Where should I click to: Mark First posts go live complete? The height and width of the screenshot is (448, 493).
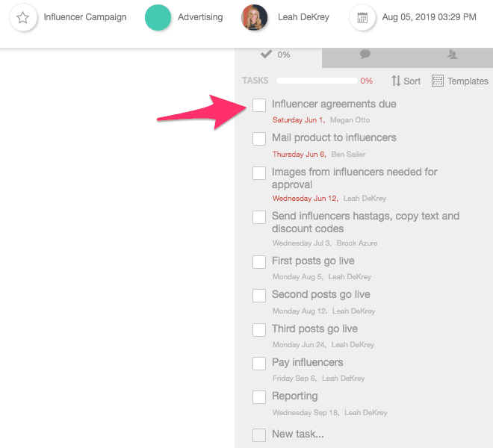pyautogui.click(x=259, y=262)
